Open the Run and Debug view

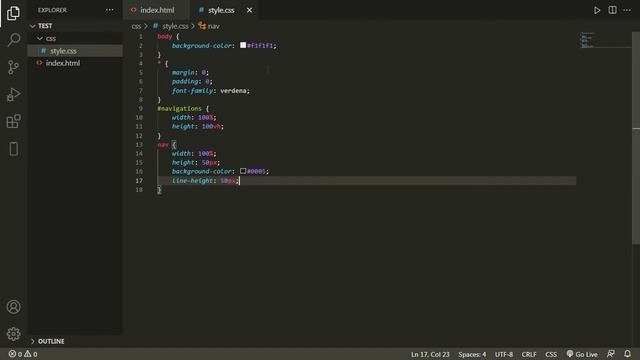[13, 94]
